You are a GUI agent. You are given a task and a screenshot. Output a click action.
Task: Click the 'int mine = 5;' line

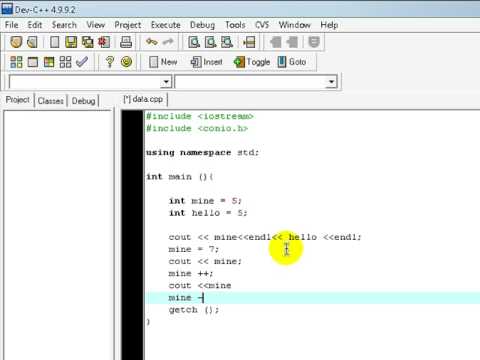point(205,201)
